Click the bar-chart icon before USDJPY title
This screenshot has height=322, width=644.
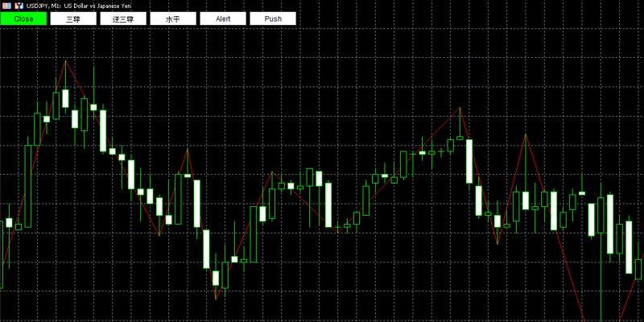19,6
